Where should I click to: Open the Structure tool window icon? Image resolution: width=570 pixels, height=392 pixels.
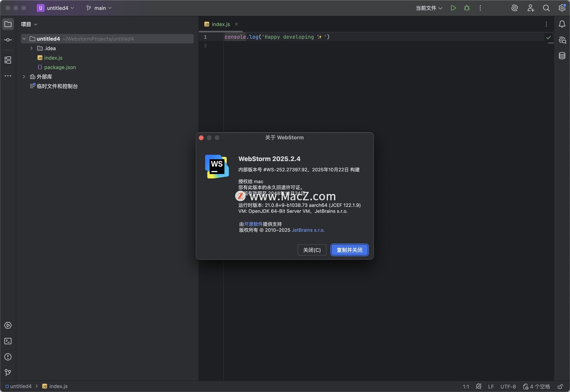[8, 60]
